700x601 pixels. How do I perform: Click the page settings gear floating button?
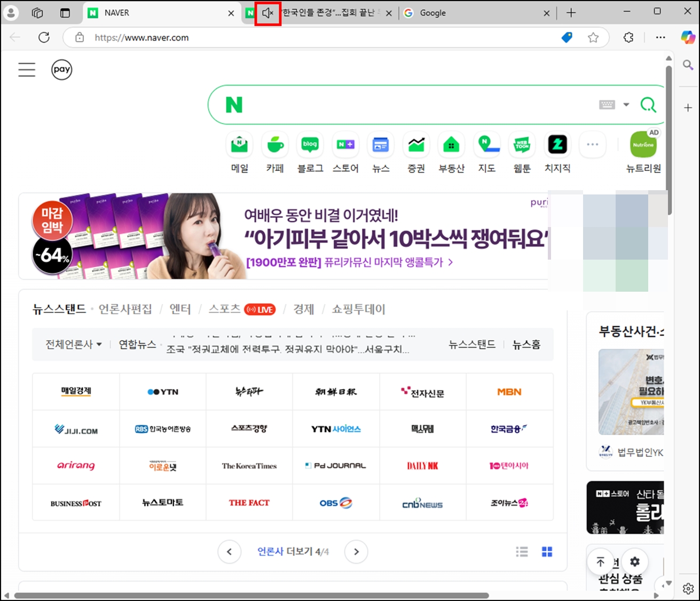(635, 561)
